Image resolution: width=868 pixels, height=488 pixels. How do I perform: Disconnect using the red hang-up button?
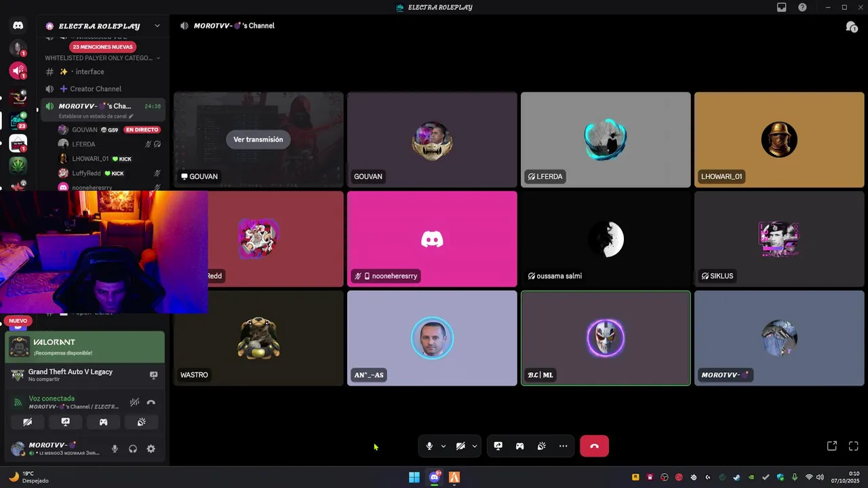point(594,446)
